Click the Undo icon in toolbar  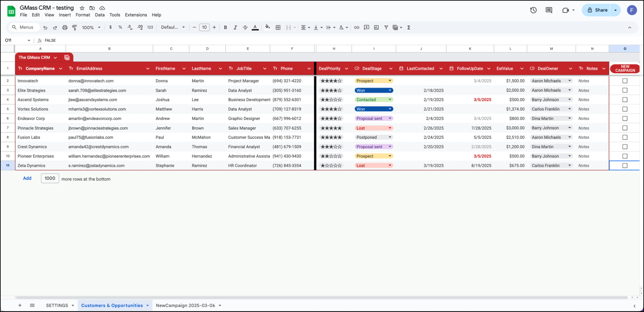[x=45, y=28]
